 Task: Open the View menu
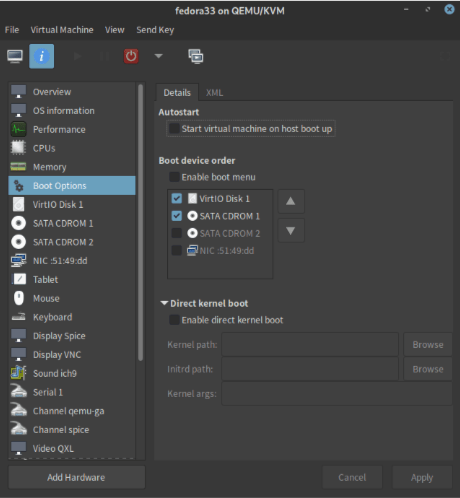pyautogui.click(x=115, y=30)
